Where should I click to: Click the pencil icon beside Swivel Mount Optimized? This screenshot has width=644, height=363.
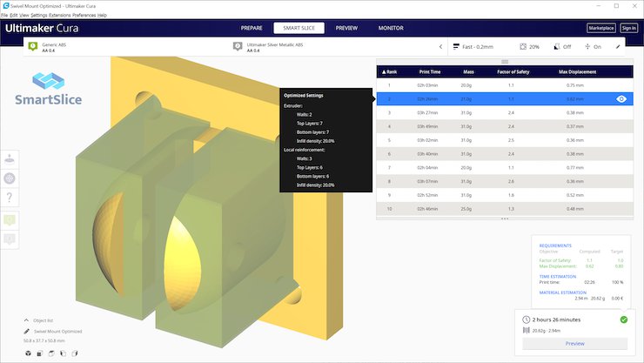(x=27, y=332)
